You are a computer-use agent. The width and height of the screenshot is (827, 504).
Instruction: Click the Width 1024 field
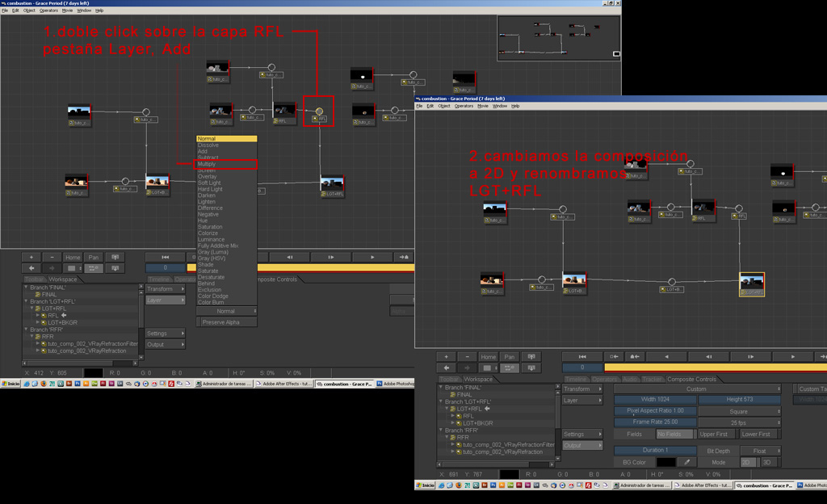[655, 400]
